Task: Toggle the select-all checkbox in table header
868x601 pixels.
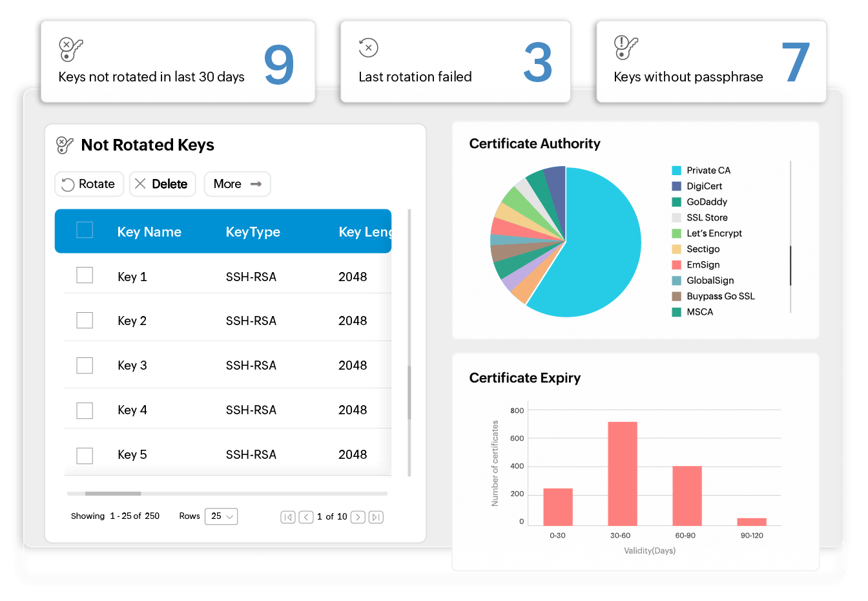Action: (85, 230)
